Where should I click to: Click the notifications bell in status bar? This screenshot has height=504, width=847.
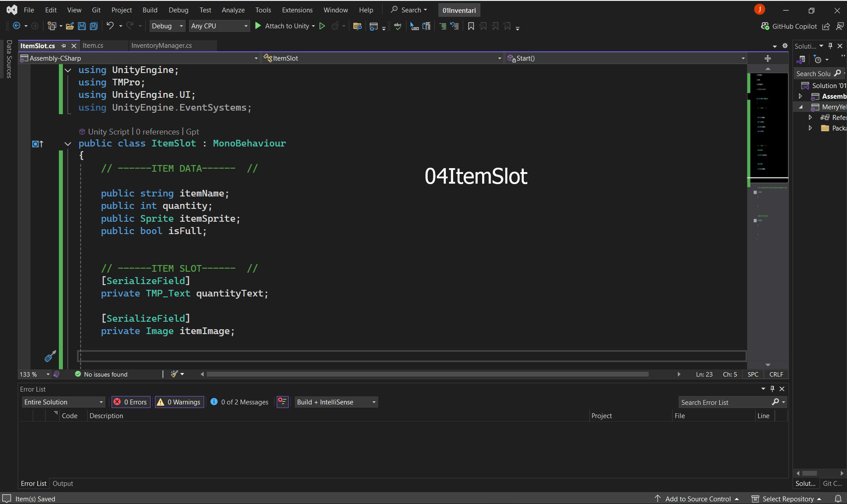838,499
